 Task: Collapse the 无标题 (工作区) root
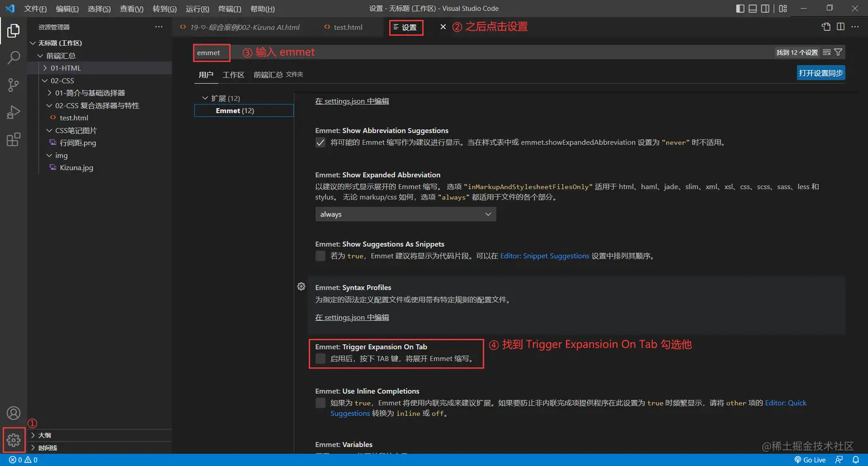tap(33, 43)
